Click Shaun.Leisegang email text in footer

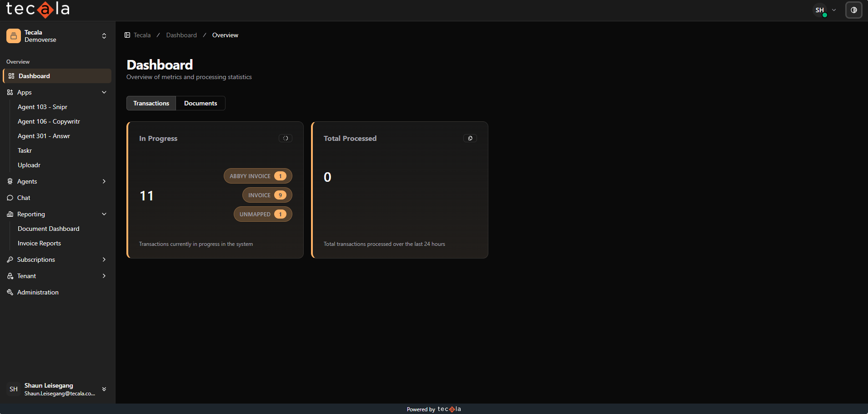[x=60, y=394]
